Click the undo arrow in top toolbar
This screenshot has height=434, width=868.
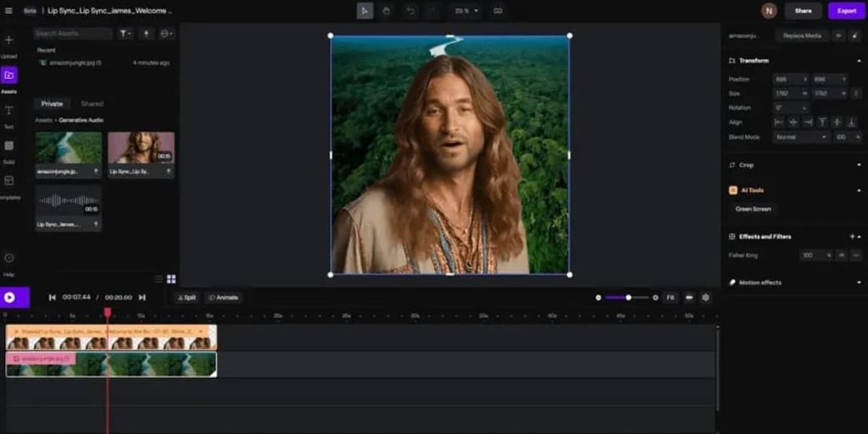coord(410,11)
